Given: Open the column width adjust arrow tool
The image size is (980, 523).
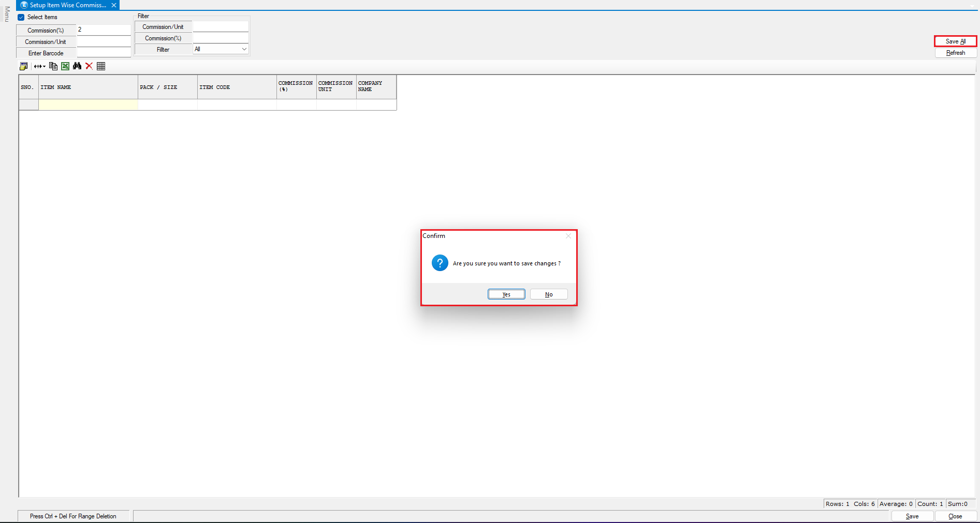Looking at the screenshot, I should 39,66.
